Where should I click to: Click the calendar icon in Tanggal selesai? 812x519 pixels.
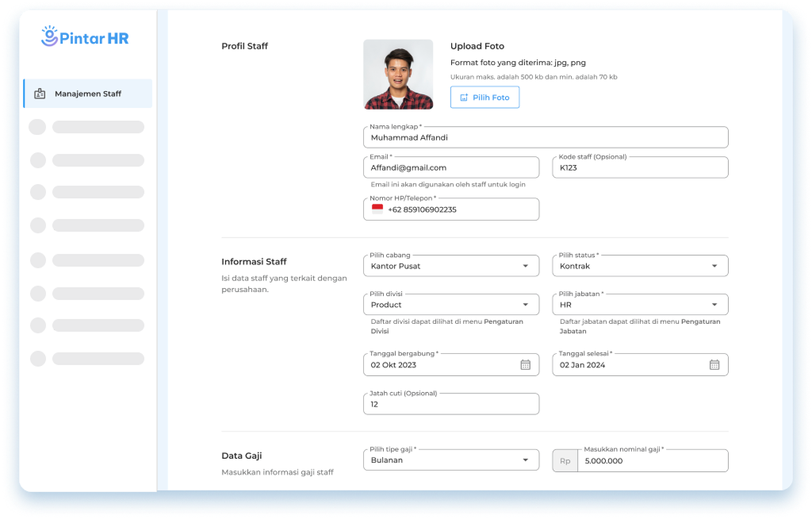(714, 365)
